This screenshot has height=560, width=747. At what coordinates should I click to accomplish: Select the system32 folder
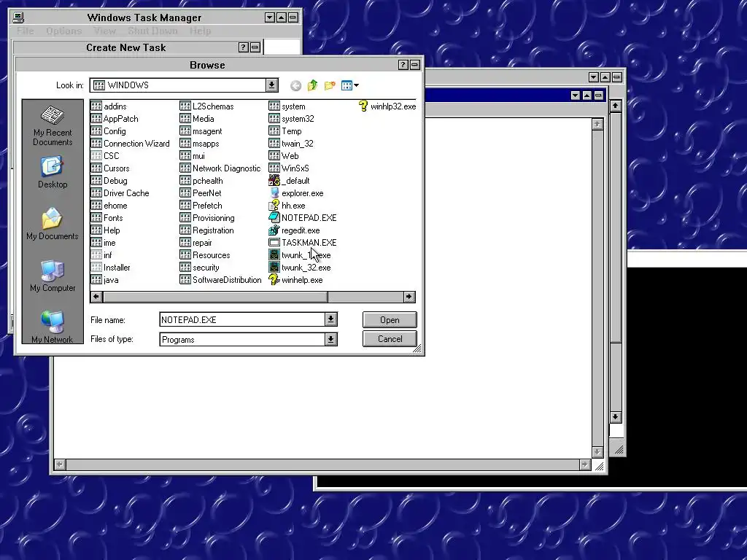[292, 119]
